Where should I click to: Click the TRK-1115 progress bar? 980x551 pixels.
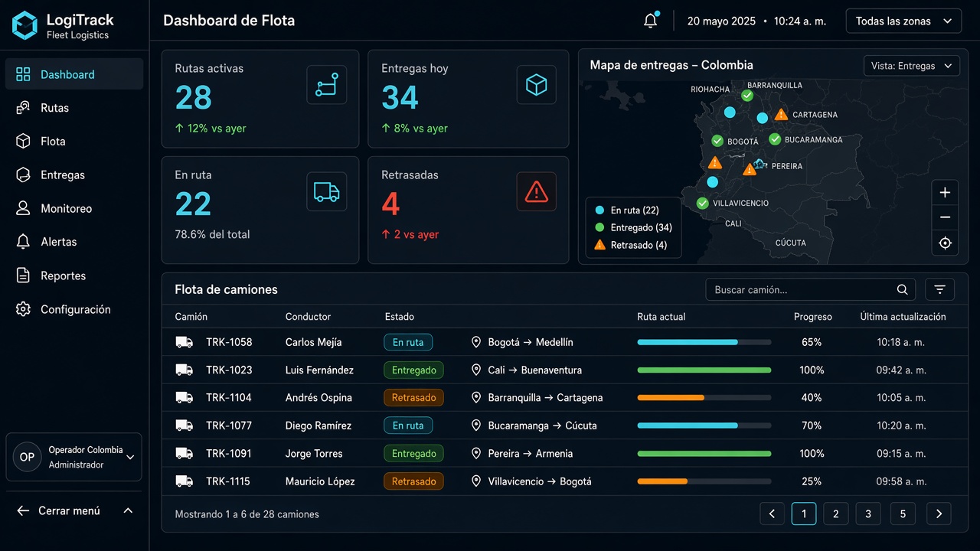pyautogui.click(x=704, y=481)
